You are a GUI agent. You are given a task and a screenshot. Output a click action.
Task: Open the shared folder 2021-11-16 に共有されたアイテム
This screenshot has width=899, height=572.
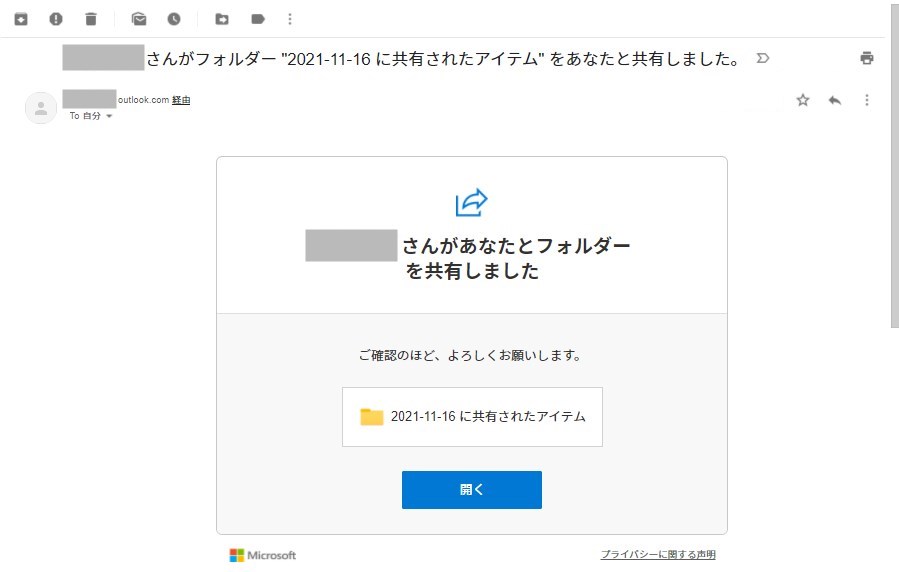472,417
